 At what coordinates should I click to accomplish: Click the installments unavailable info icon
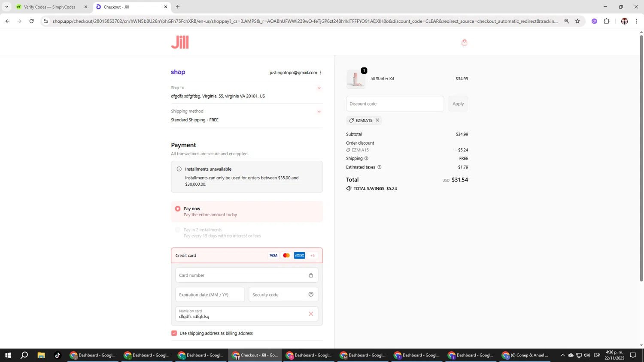(179, 169)
